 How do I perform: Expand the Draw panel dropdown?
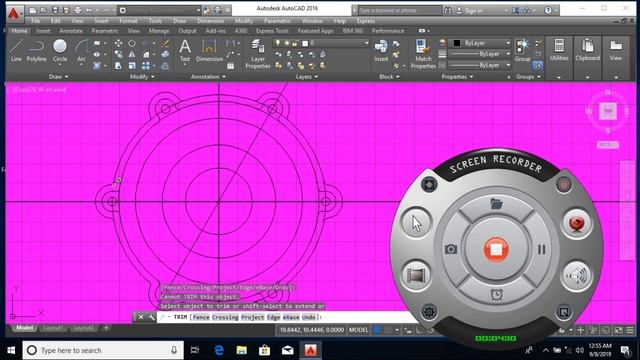point(59,77)
